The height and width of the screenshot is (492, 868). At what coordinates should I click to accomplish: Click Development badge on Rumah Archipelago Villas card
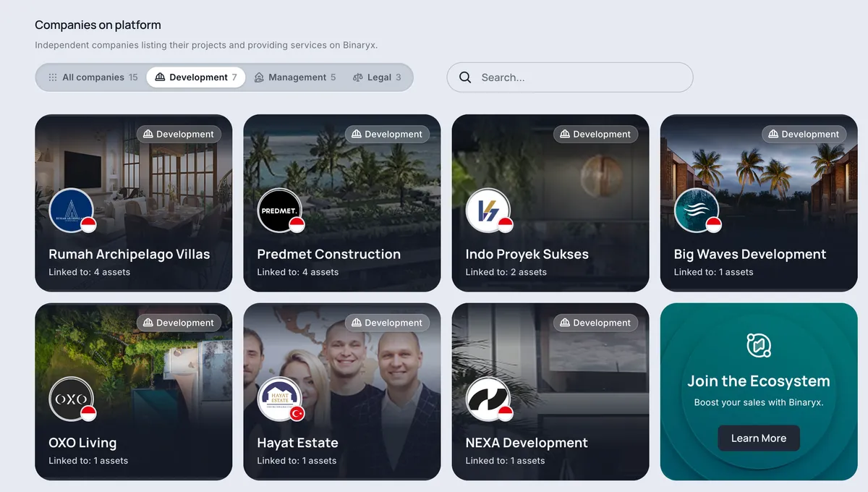179,134
